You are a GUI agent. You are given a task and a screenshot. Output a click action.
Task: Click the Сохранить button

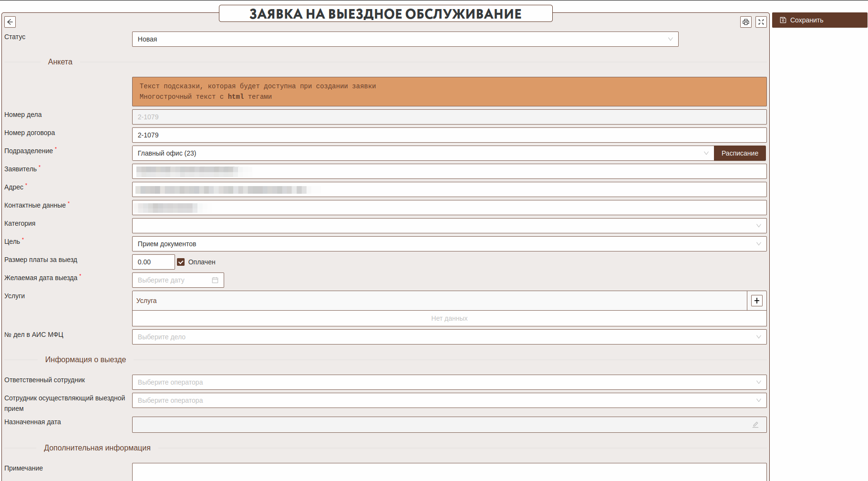pos(819,20)
